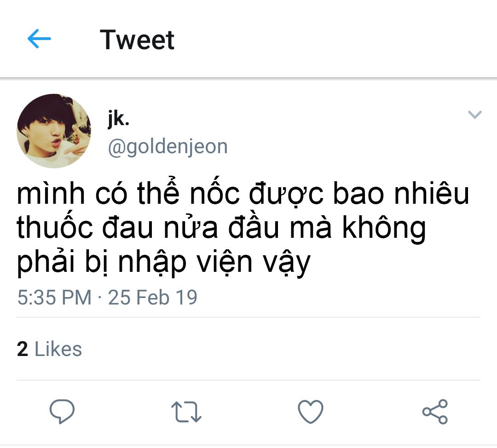The height and width of the screenshot is (448, 497).
Task: Like the tweet with the heart icon
Action: [x=311, y=412]
